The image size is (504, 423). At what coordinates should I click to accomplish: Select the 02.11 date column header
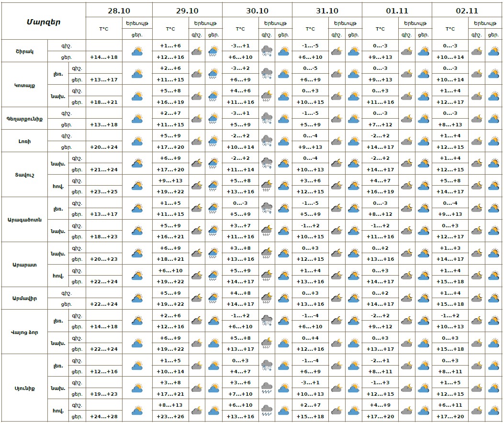point(467,11)
